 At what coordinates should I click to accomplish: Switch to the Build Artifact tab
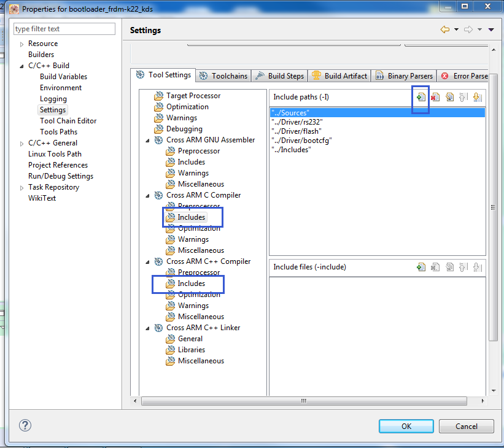(x=339, y=76)
